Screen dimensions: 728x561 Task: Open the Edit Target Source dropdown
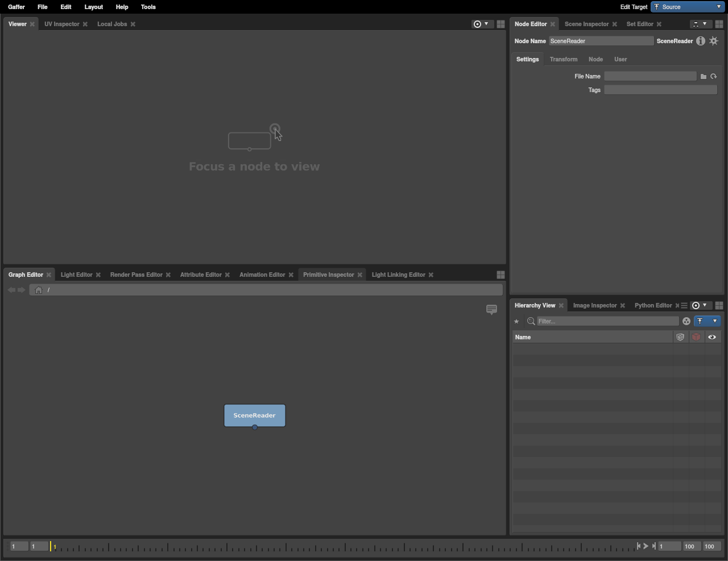[x=688, y=7]
